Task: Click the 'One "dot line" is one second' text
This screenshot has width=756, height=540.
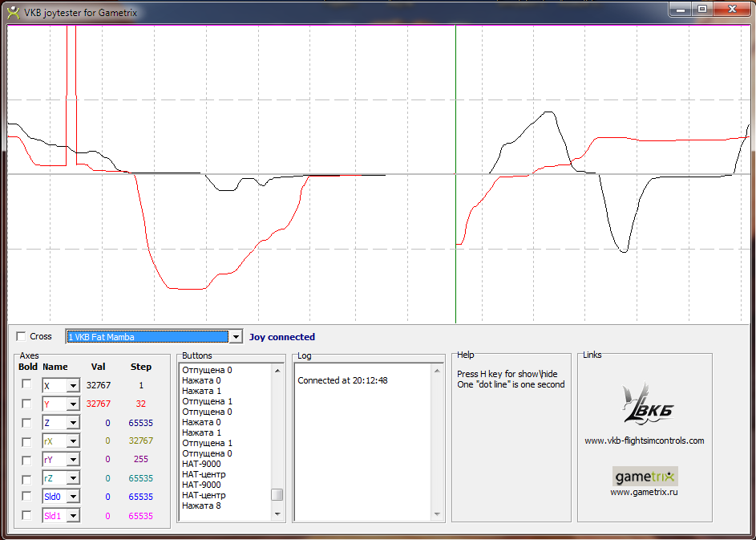Action: click(x=511, y=384)
